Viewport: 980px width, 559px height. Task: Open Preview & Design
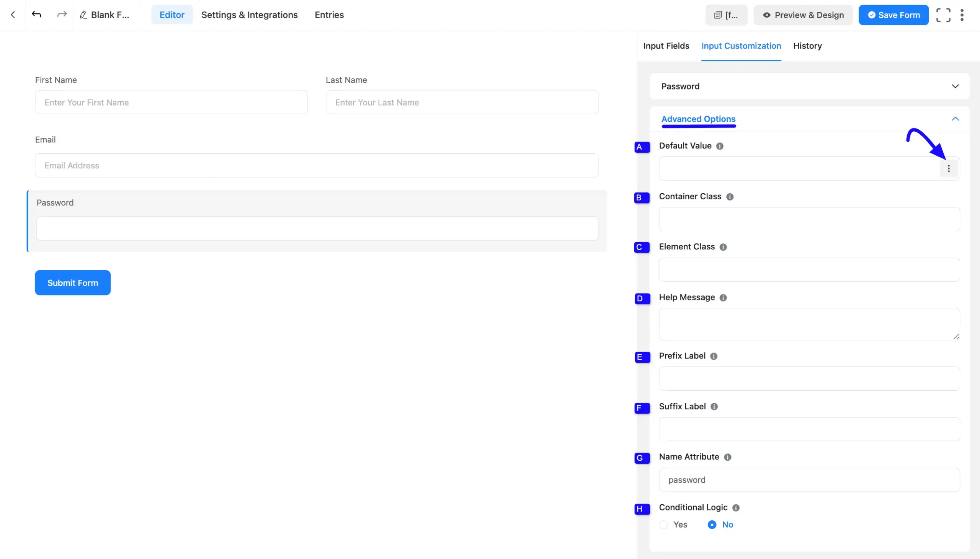pos(803,15)
